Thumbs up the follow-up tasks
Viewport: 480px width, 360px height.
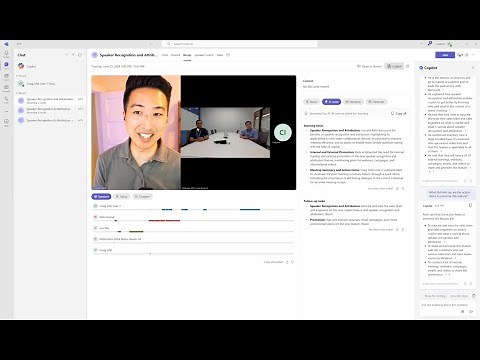point(397,230)
